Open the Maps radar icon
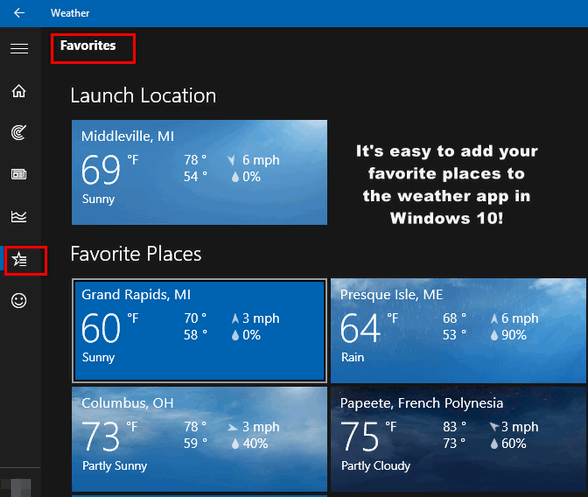The height and width of the screenshot is (497, 588). click(19, 132)
